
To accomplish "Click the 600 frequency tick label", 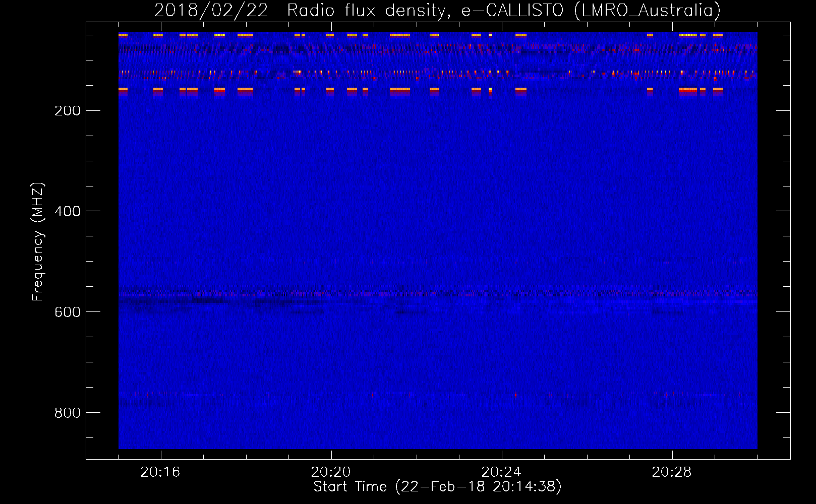I will pos(68,312).
